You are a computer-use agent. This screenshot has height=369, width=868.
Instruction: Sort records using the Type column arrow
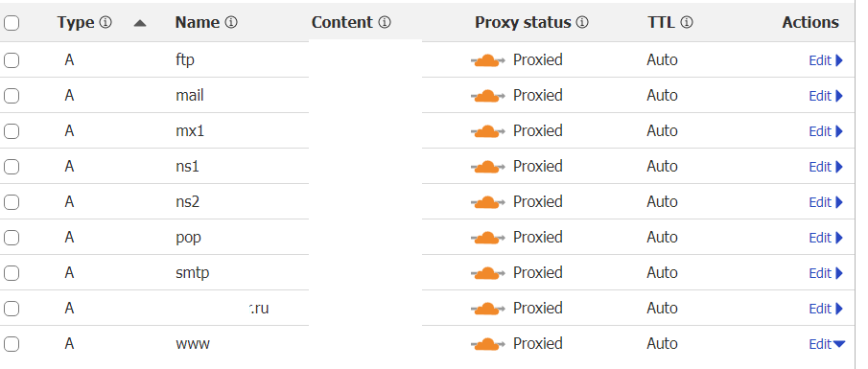[x=140, y=23]
